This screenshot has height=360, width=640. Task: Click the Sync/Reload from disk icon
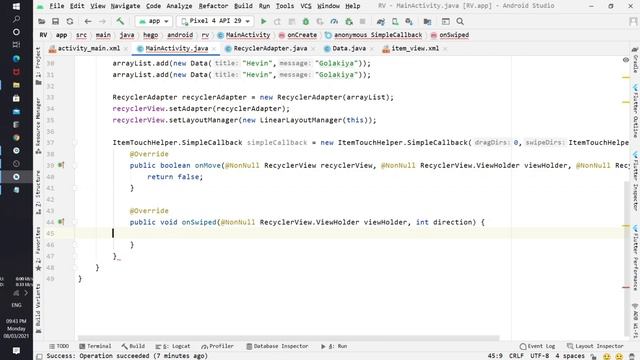point(70,21)
